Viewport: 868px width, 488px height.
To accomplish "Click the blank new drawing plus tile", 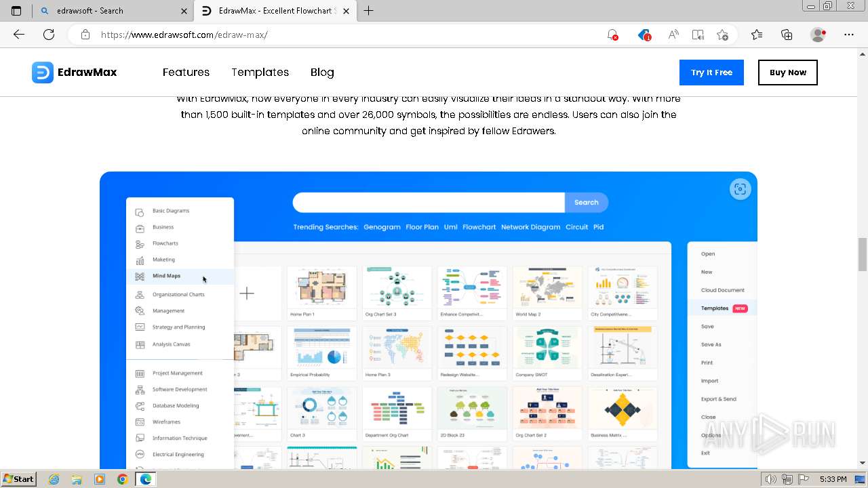I will [x=248, y=293].
